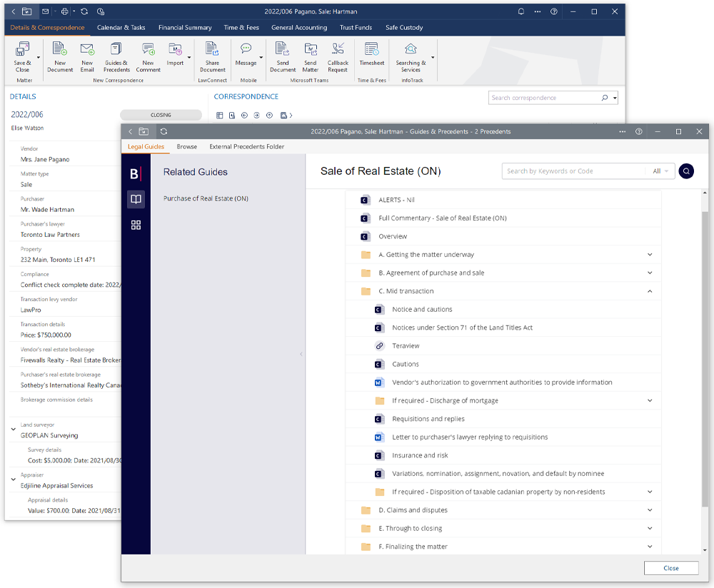
Task: Expand If required - Discharge of mortgage
Action: pos(650,400)
